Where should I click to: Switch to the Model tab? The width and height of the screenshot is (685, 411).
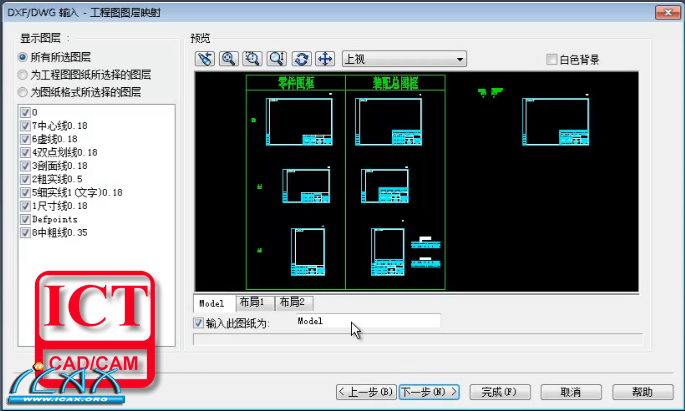pos(214,303)
